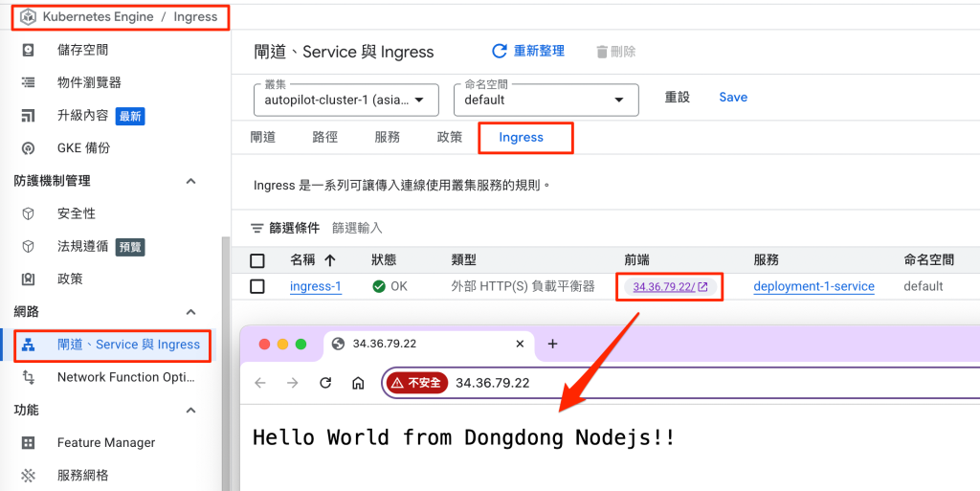Switch to the 路徑 tab
This screenshot has height=491, width=980.
click(324, 137)
